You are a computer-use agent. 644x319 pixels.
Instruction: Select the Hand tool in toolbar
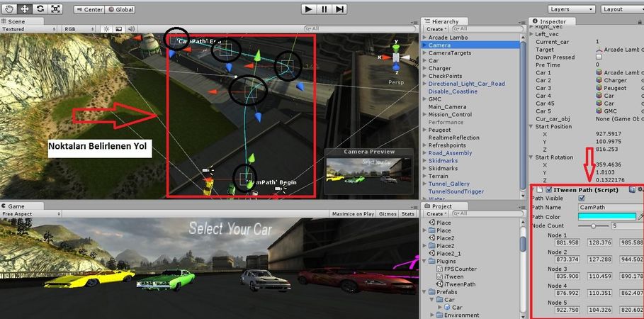(x=9, y=9)
